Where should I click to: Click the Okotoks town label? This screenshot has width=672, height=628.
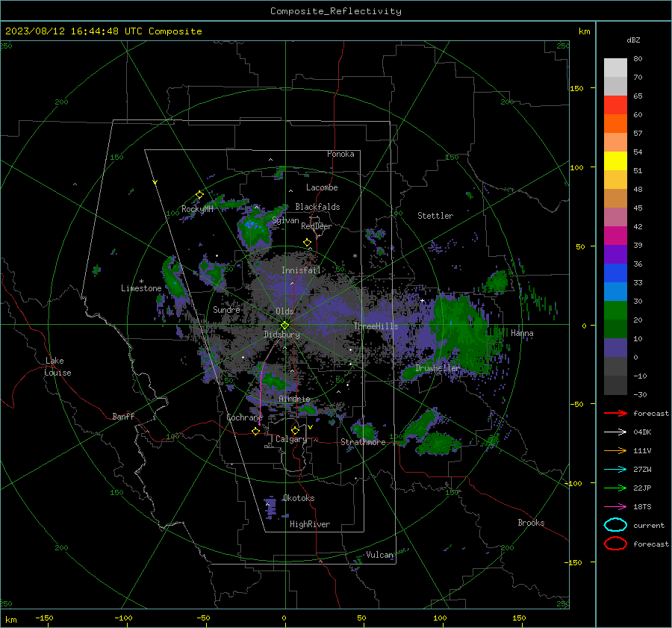coord(299,498)
